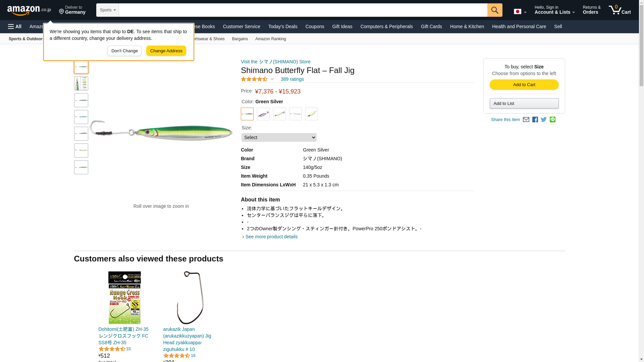The image size is (644, 362).
Task: Expand the Size select dropdown
Action: (279, 137)
